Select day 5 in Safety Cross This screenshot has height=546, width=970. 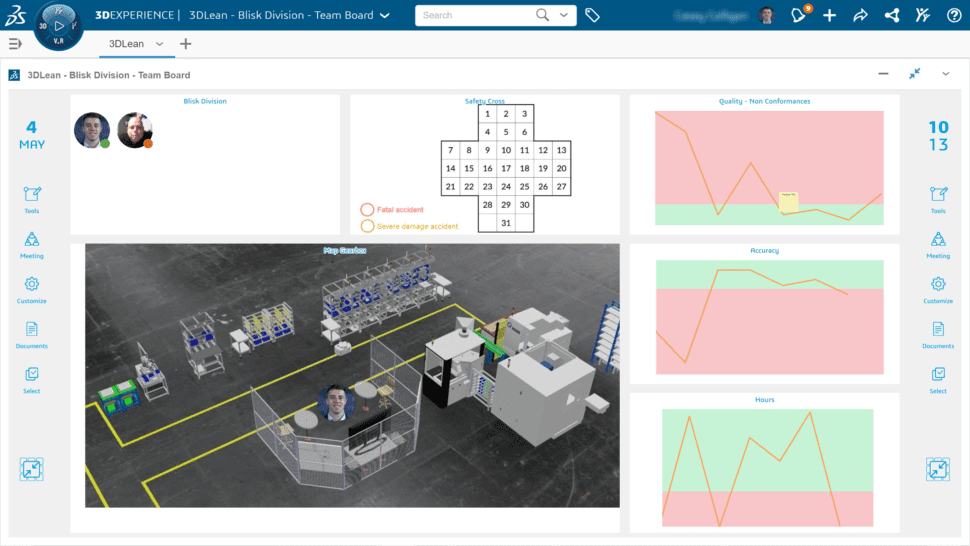(506, 132)
